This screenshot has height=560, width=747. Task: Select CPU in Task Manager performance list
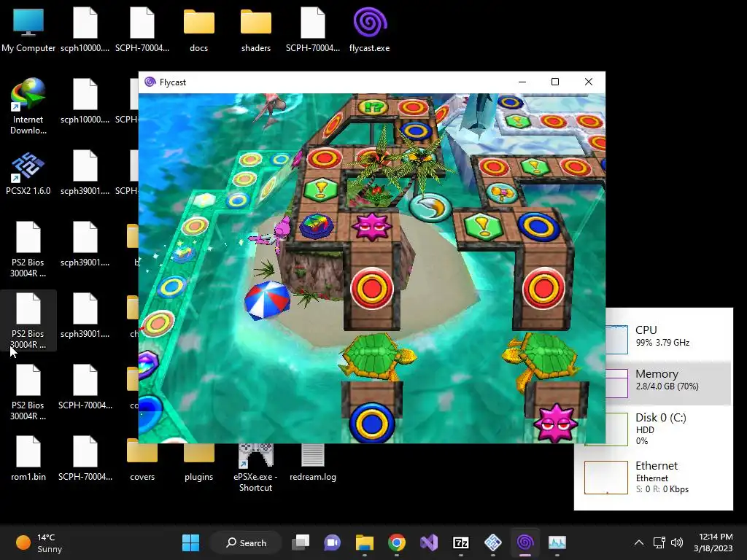tap(668, 339)
